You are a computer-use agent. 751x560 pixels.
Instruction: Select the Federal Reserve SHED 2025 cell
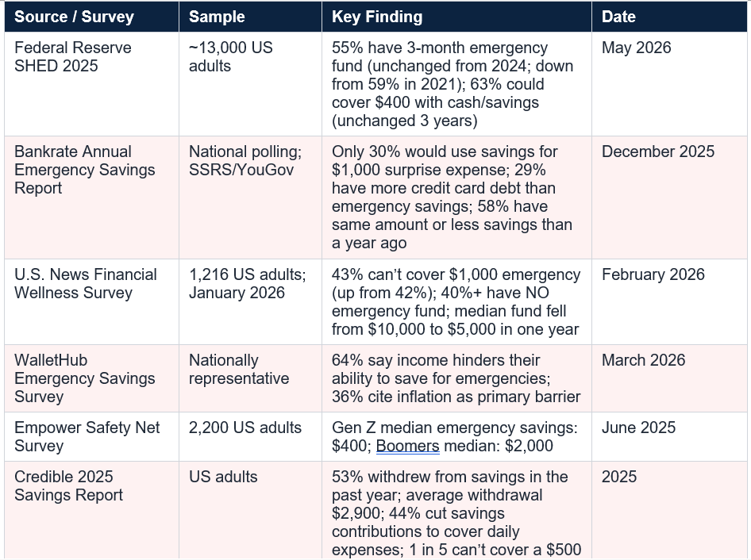pos(91,84)
